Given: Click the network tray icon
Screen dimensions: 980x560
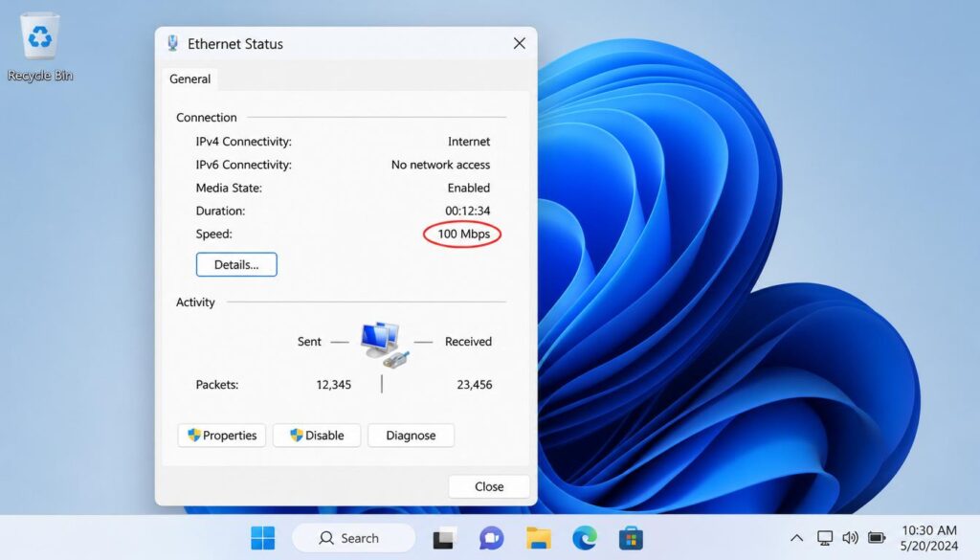Looking at the screenshot, I should coord(825,538).
